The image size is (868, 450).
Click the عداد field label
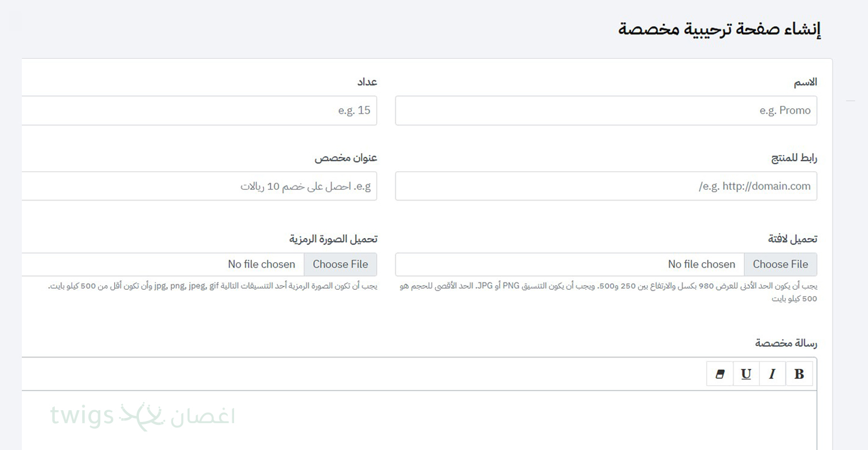click(367, 82)
